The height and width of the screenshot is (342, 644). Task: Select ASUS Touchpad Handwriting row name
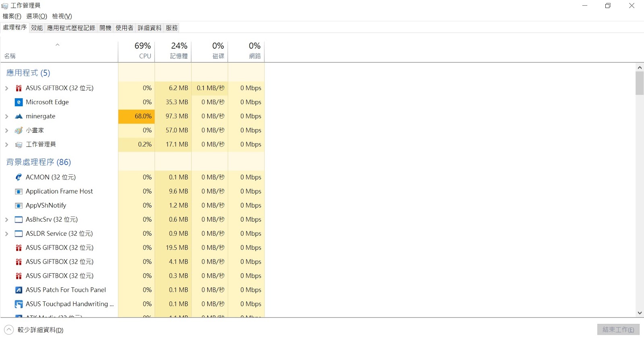[70, 304]
